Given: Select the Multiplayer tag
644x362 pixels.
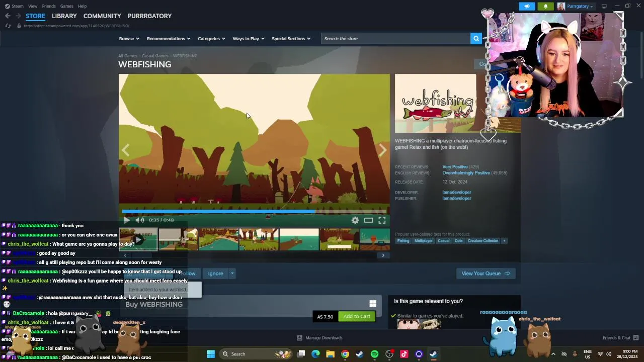Looking at the screenshot, I should (423, 241).
